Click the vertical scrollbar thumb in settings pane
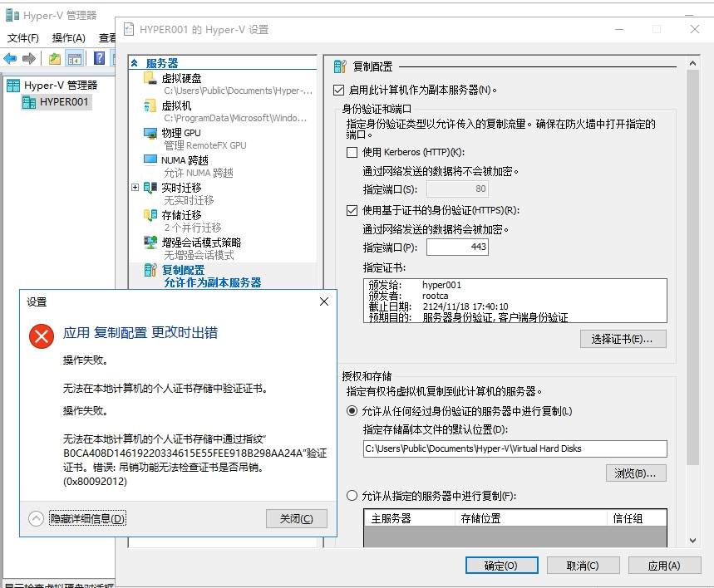This screenshot has width=714, height=588. coord(692,267)
